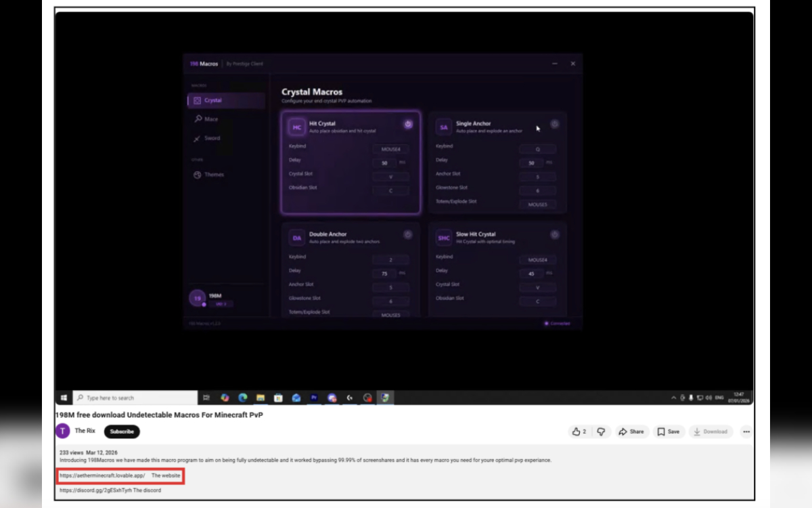Click the Double Anchor Keybind field 2

[x=390, y=259]
